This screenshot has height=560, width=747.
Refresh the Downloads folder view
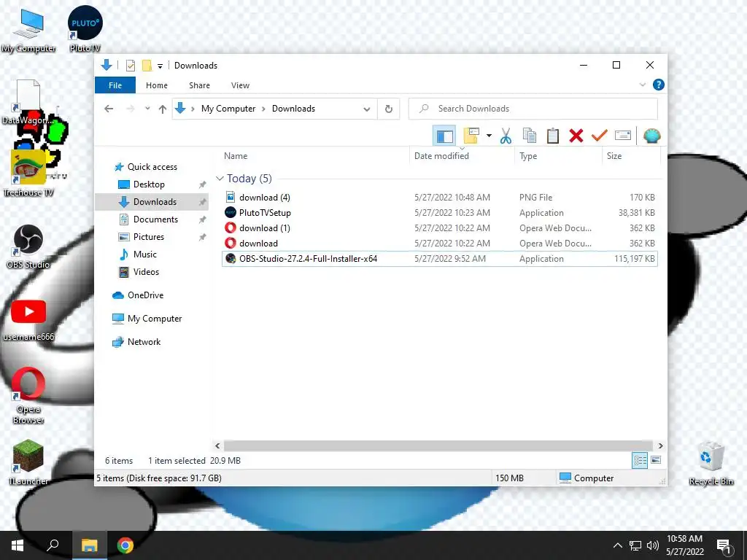389,109
